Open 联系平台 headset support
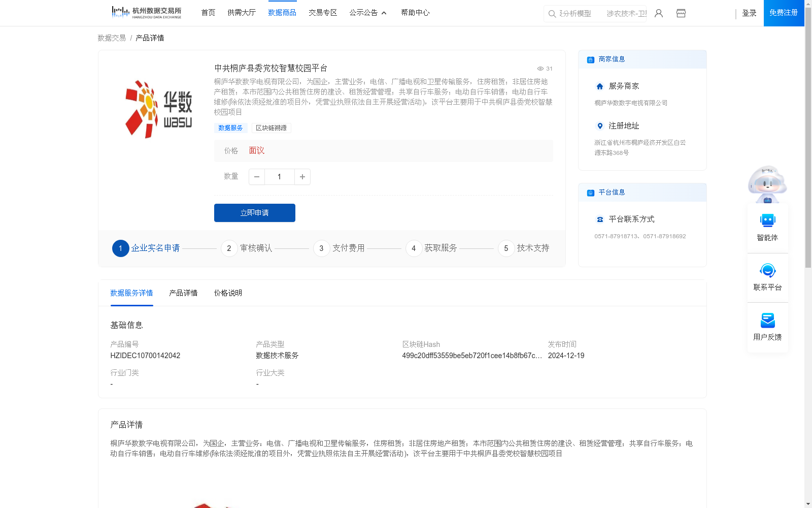The image size is (812, 508). pos(767,277)
